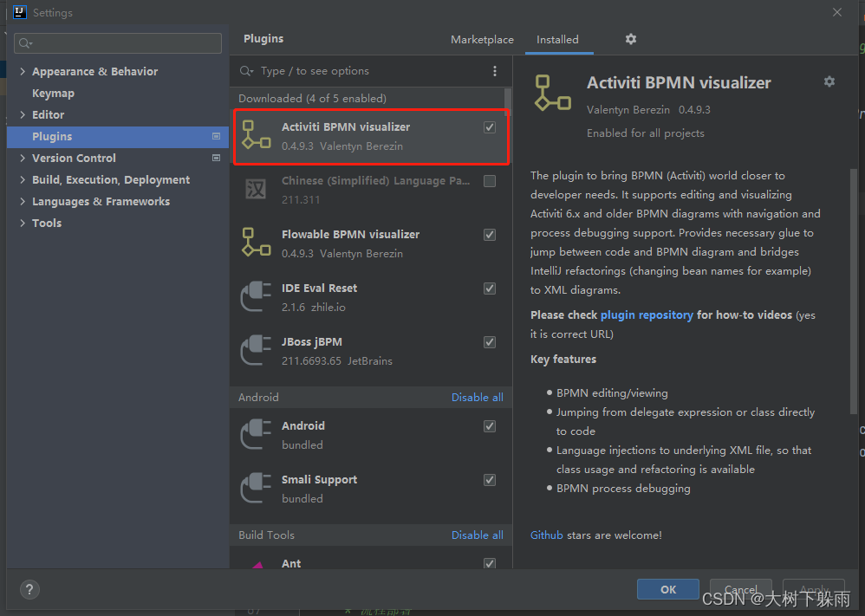The height and width of the screenshot is (616, 865).
Task: Select the Ant plugin row
Action: point(371,558)
